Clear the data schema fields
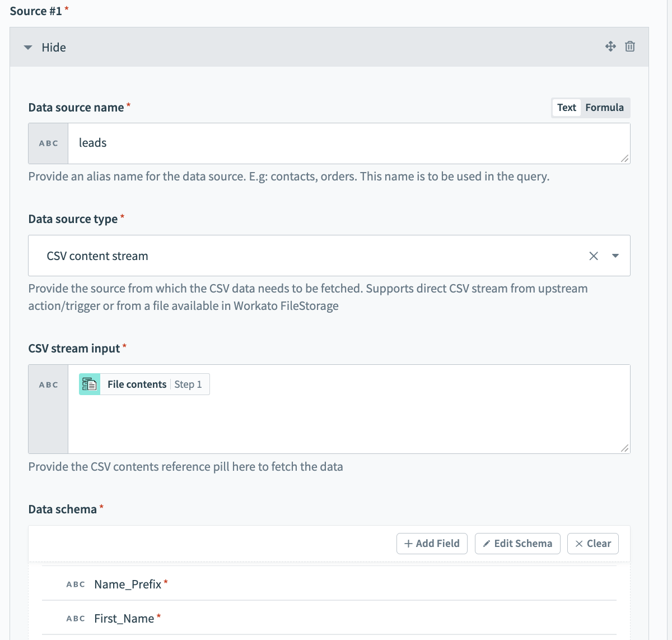 point(592,544)
